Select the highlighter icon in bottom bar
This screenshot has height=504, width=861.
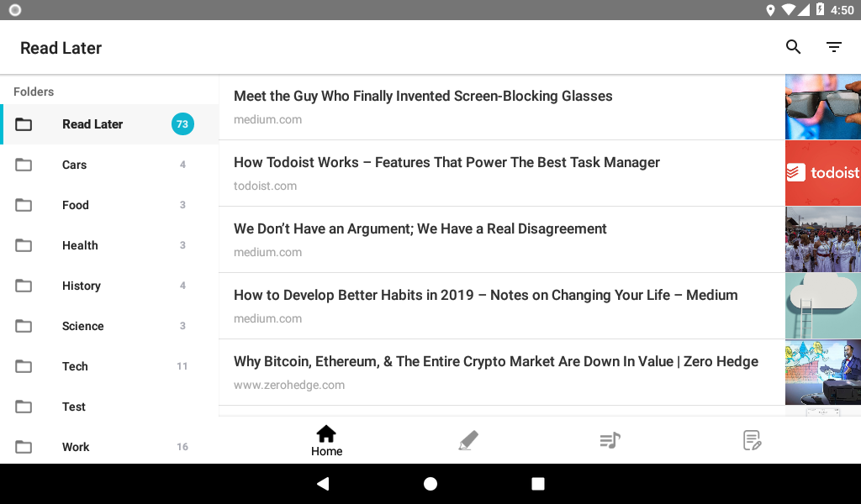click(468, 439)
